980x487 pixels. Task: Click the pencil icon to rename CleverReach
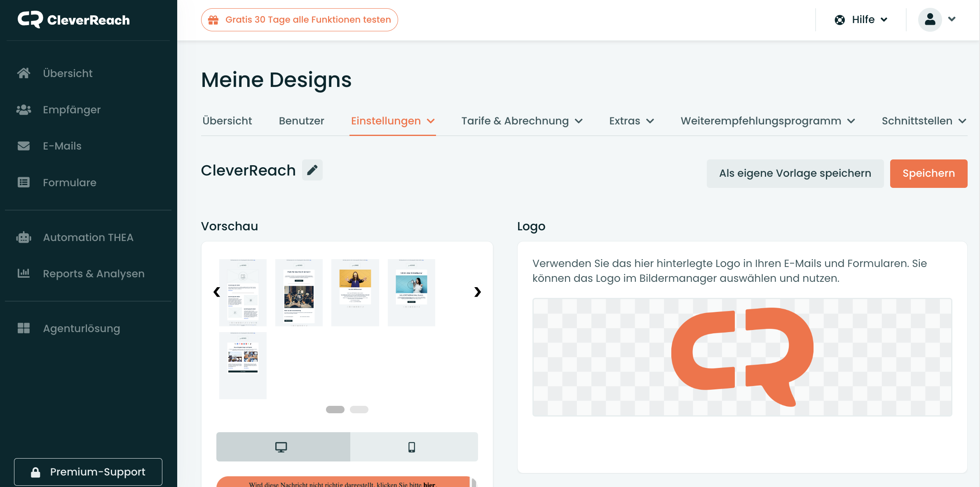coord(312,170)
